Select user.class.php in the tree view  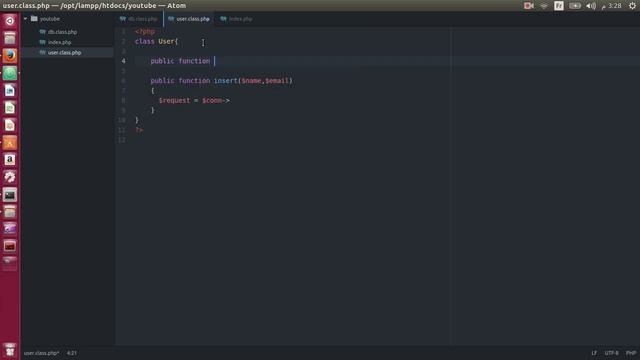click(64, 53)
